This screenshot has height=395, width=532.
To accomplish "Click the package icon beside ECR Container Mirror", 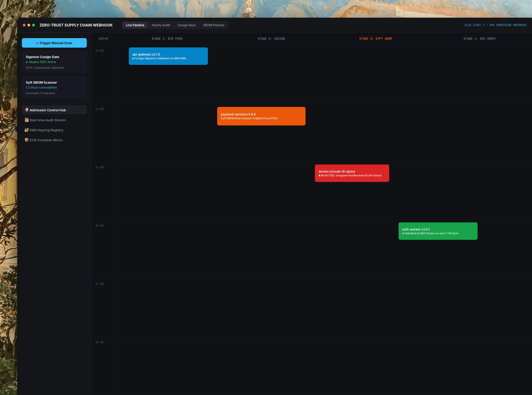I will [27, 140].
